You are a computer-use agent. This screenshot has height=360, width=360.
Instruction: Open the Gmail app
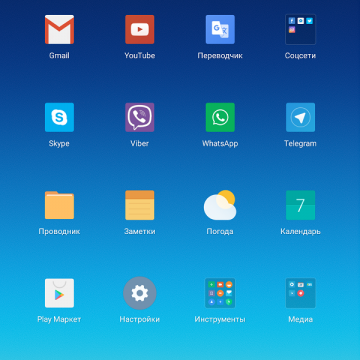pos(59,29)
